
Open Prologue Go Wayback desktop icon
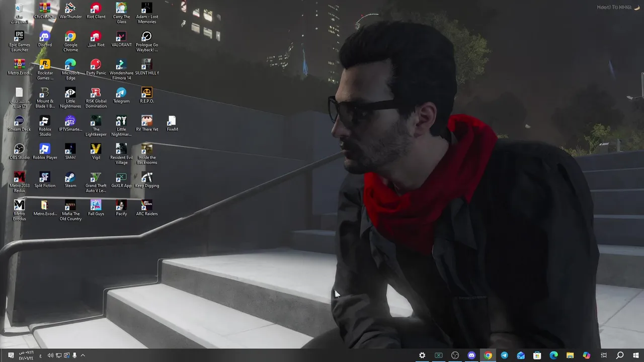click(146, 42)
